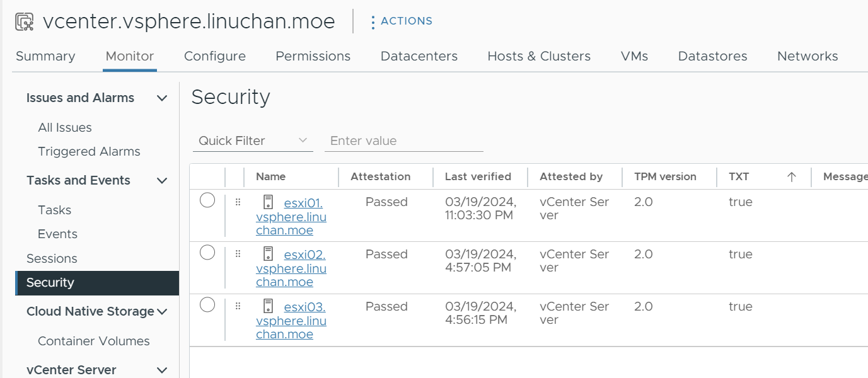The image size is (868, 378).
Task: Open Events in the sidebar
Action: click(57, 234)
